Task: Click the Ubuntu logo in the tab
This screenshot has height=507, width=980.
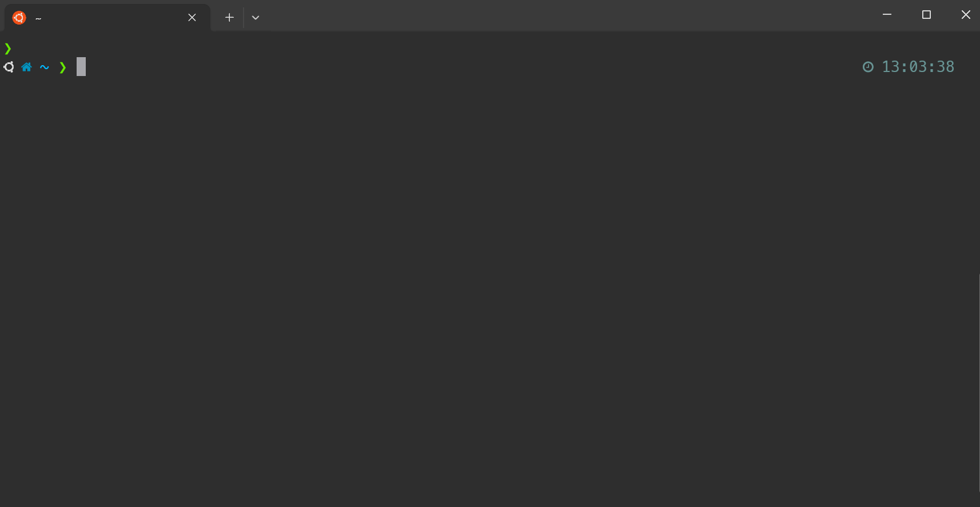Action: click(x=19, y=18)
